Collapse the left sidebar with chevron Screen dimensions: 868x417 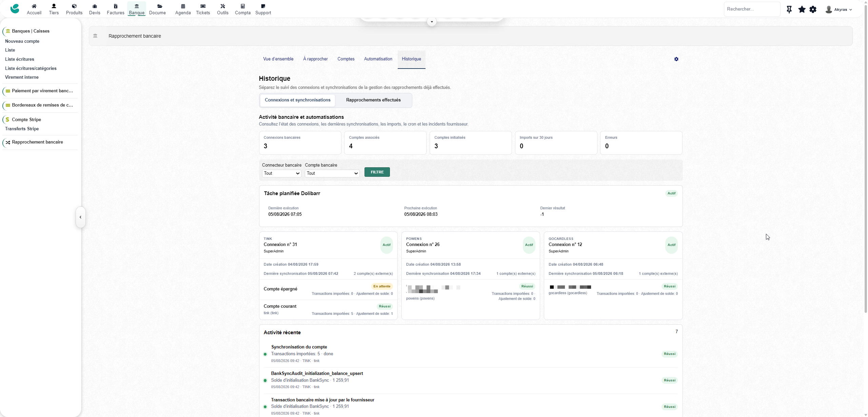(x=80, y=217)
